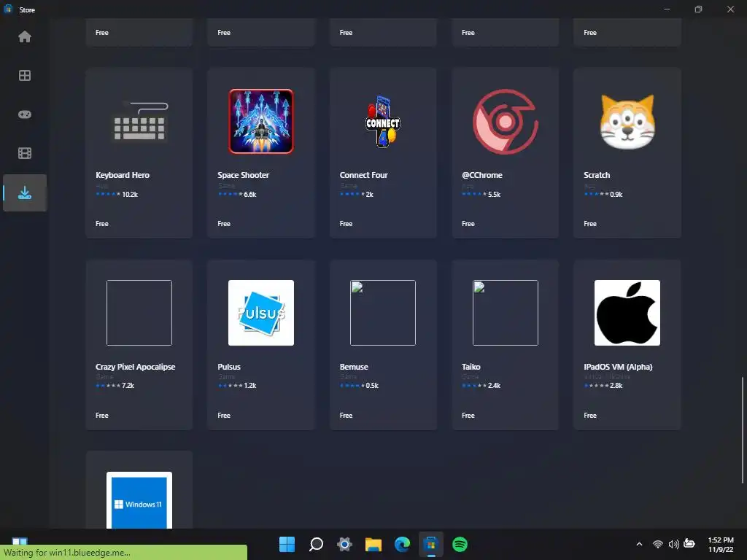Open File Explorer from the taskbar
747x560 pixels.
(x=373, y=544)
